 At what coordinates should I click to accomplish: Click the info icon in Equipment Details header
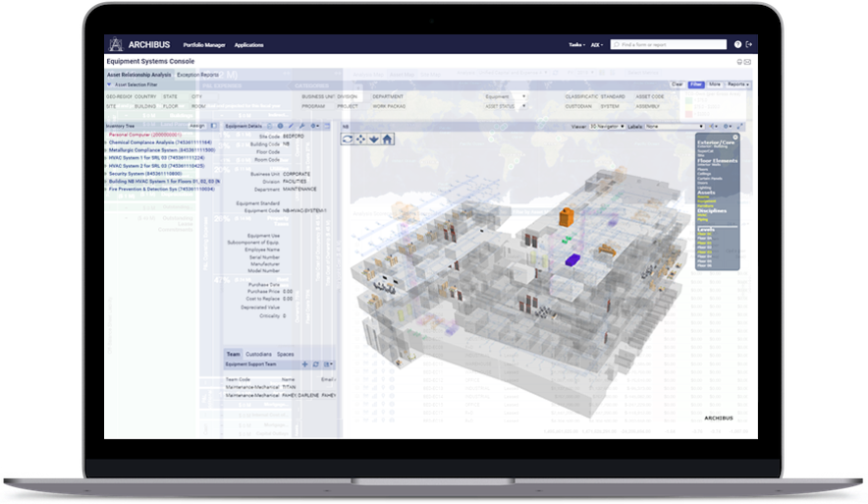pyautogui.click(x=280, y=127)
